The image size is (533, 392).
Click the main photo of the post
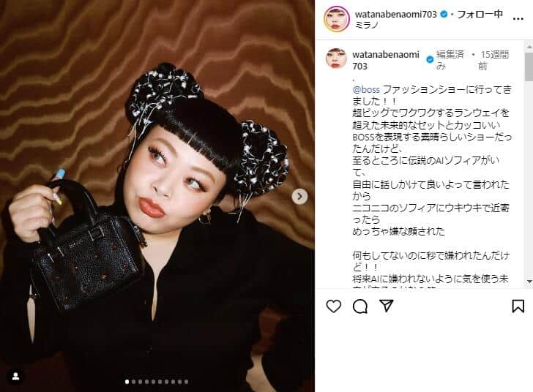[157, 196]
